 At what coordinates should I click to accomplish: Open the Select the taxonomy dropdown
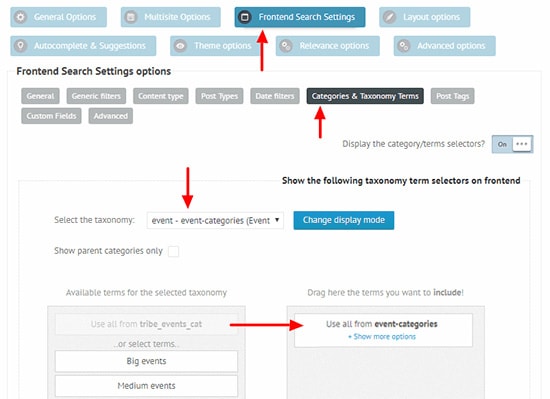(215, 221)
